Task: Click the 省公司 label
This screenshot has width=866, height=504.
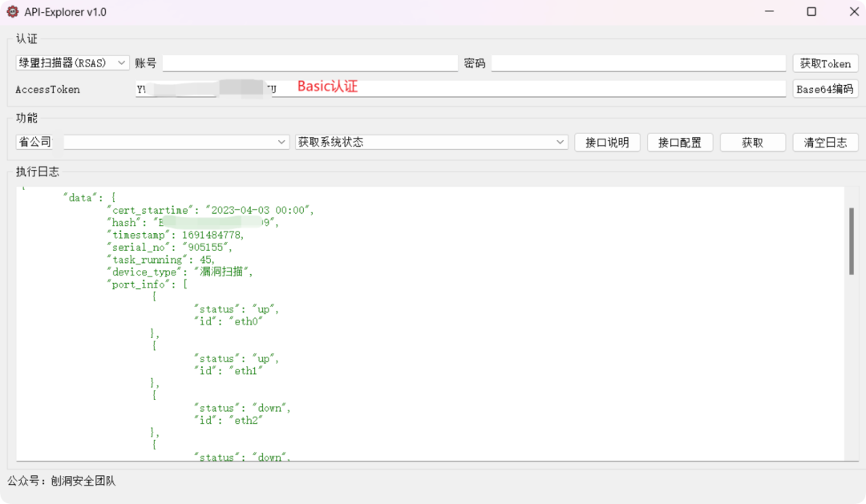Action: click(x=34, y=142)
